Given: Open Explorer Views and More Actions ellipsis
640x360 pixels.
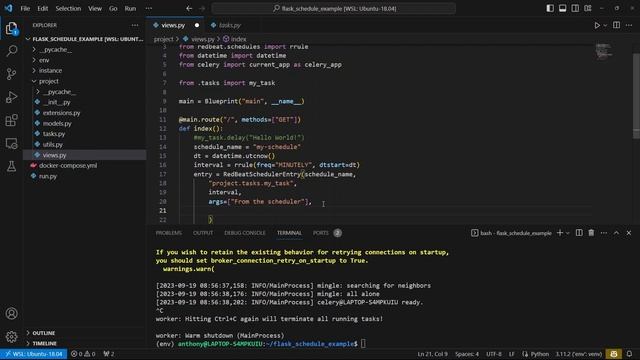Looking at the screenshot, I should (135, 25).
